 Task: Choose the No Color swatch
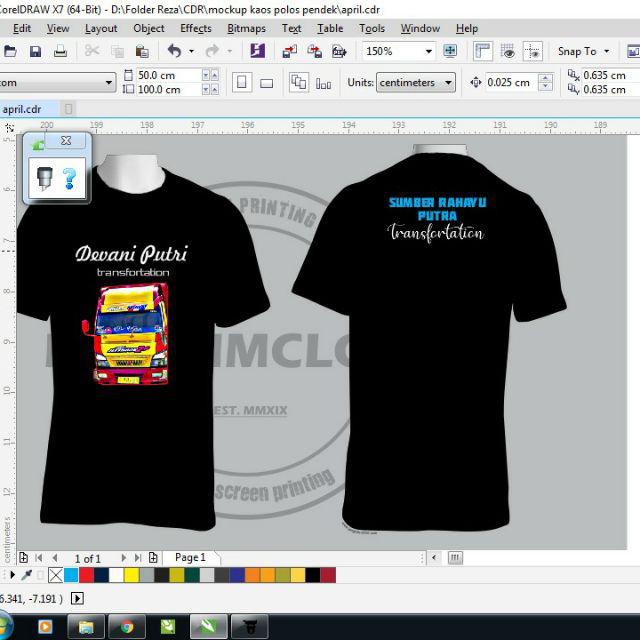tap(55, 575)
